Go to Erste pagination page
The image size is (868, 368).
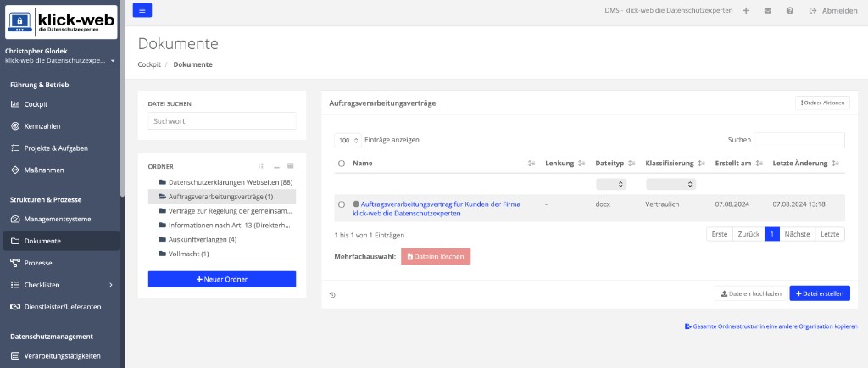pyautogui.click(x=720, y=234)
